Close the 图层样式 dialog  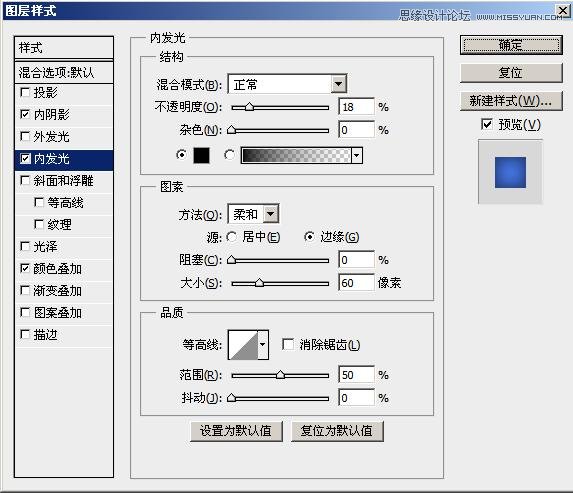pyautogui.click(x=563, y=10)
